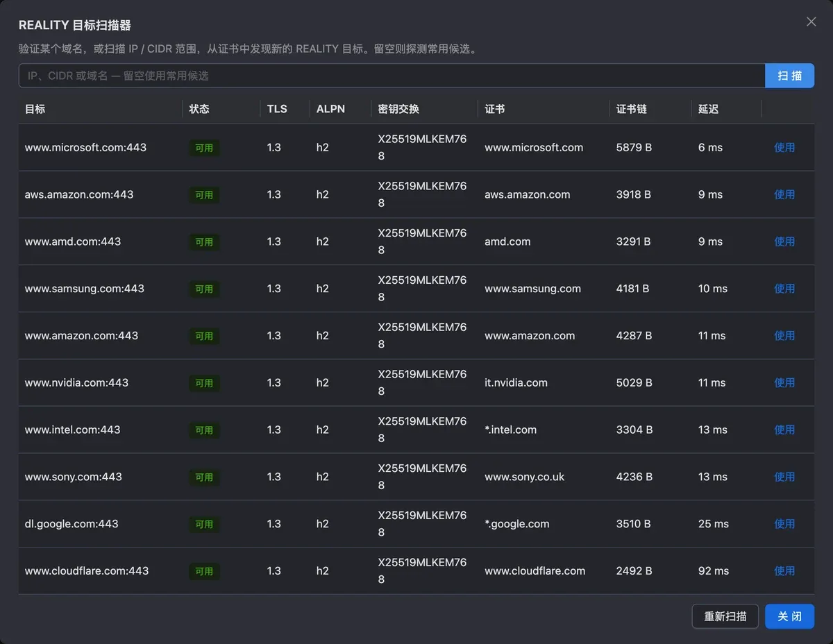This screenshot has height=644, width=833.
Task: Click the 扫描 button
Action: pos(789,76)
